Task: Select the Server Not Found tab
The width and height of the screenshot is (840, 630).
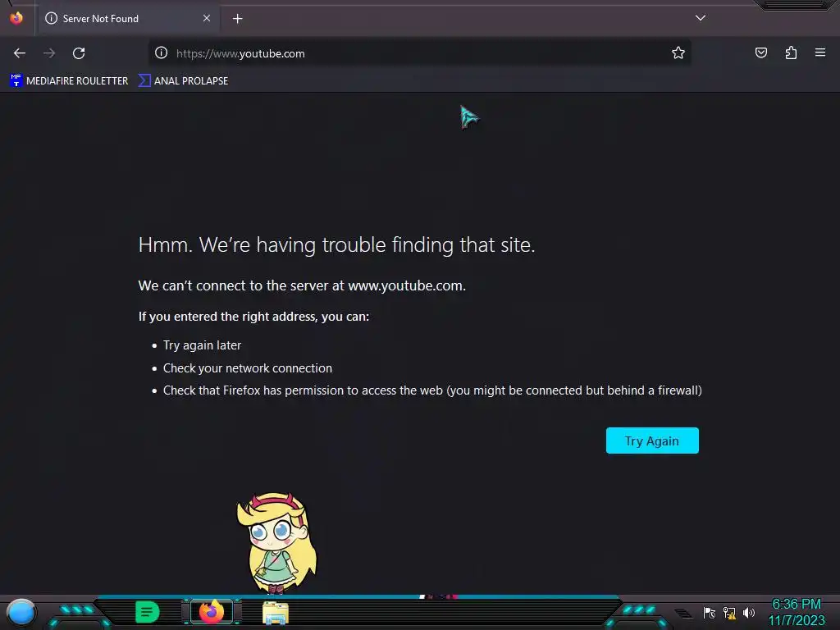Action: [x=128, y=19]
